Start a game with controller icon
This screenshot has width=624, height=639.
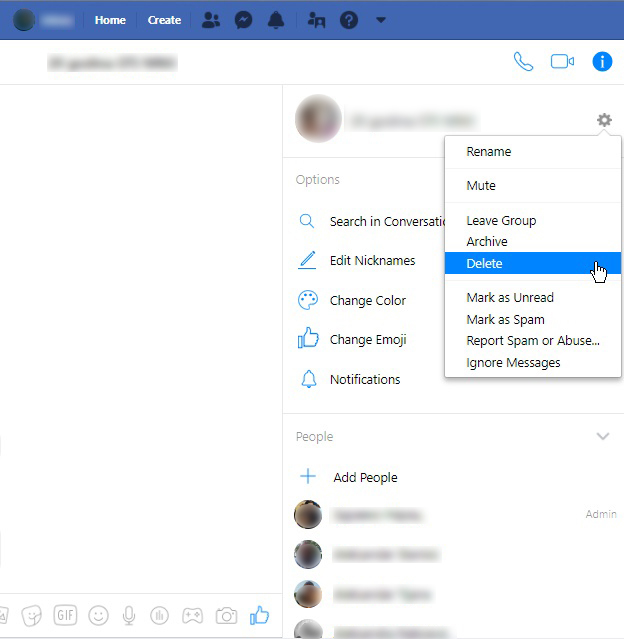point(192,615)
